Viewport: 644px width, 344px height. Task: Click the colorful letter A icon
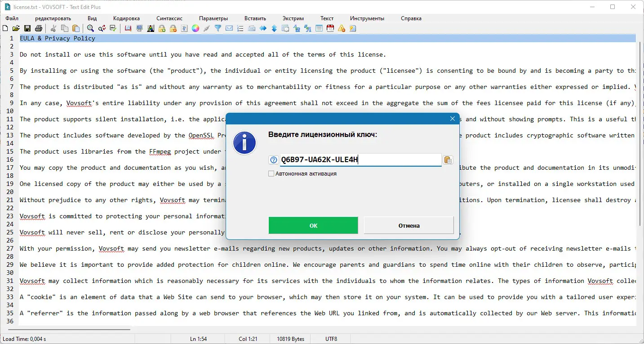[x=151, y=28]
